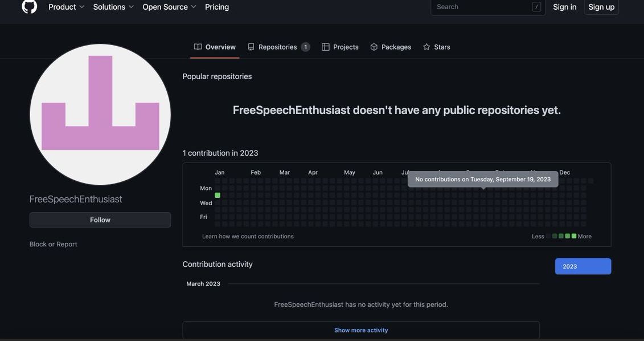Click the slash shortcut icon in search

click(536, 7)
